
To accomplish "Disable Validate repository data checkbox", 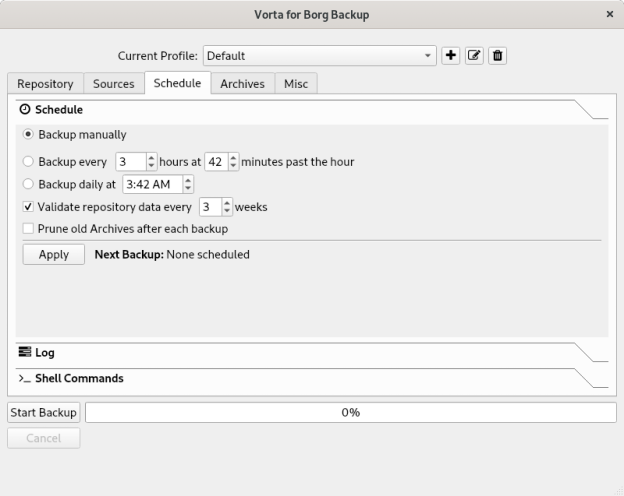I will pos(28,207).
